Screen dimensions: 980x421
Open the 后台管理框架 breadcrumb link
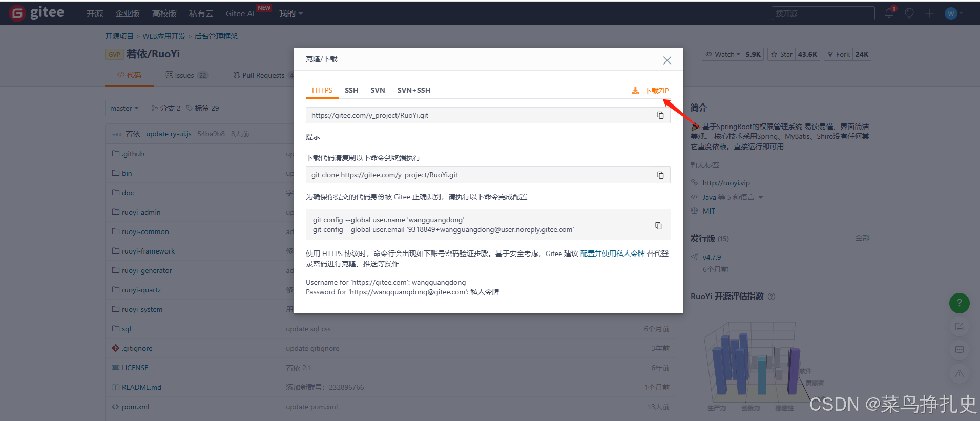click(216, 36)
